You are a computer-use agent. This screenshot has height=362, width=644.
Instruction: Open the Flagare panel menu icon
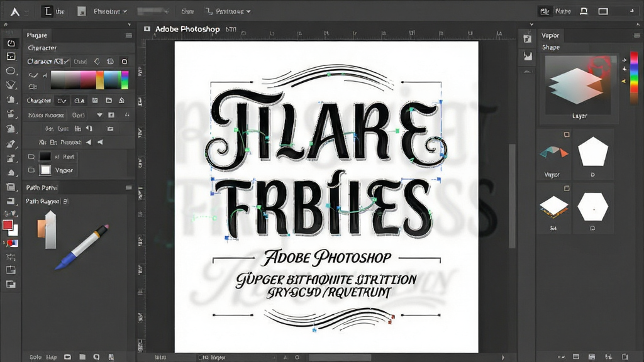(128, 35)
